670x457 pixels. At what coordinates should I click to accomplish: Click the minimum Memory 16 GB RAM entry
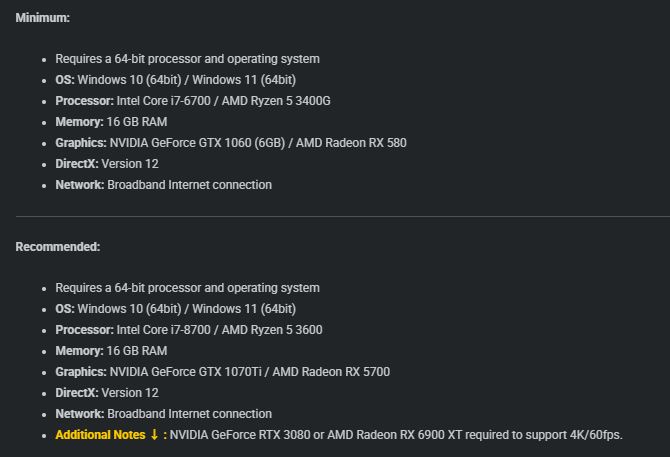[111, 122]
